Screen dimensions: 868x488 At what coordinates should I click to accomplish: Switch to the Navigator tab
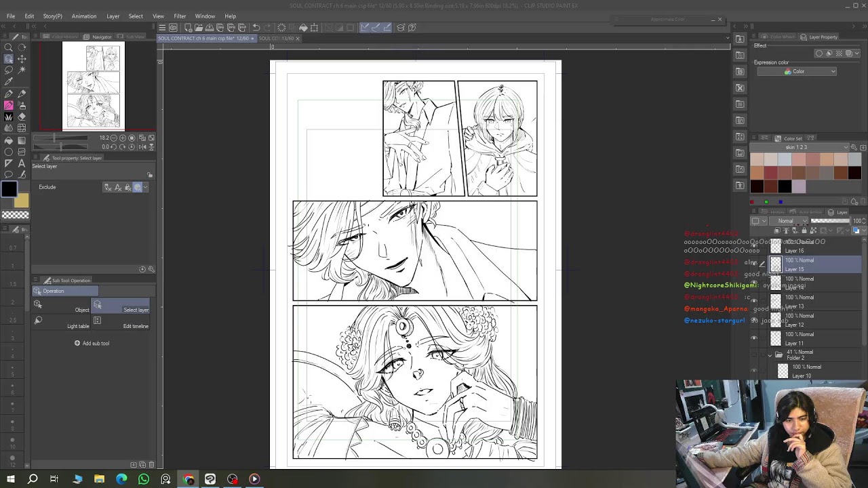[98, 37]
